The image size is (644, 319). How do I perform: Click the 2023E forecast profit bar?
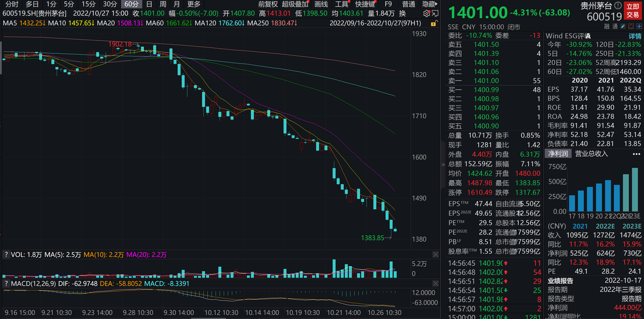[635, 190]
